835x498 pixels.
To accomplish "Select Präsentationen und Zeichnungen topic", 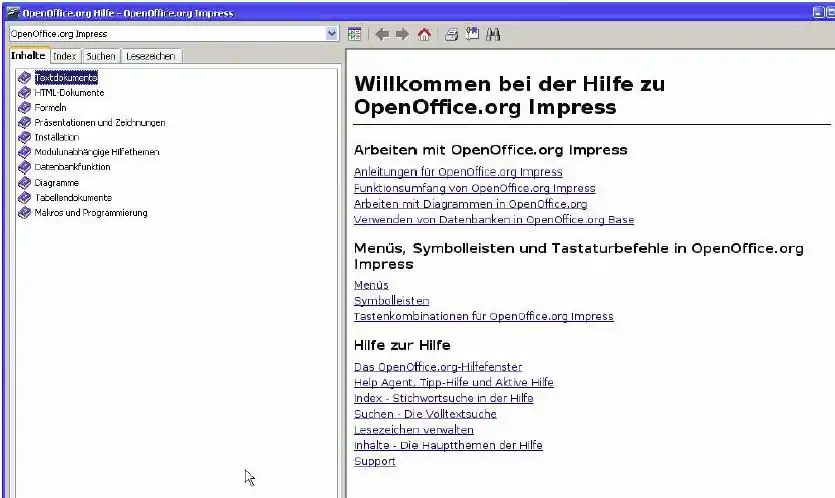I will [100, 123].
